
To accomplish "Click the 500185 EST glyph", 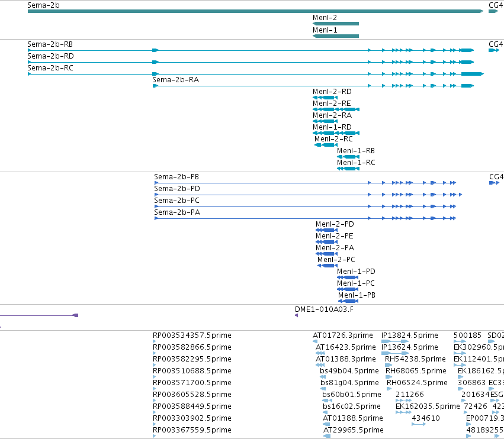I will tap(460, 341).
